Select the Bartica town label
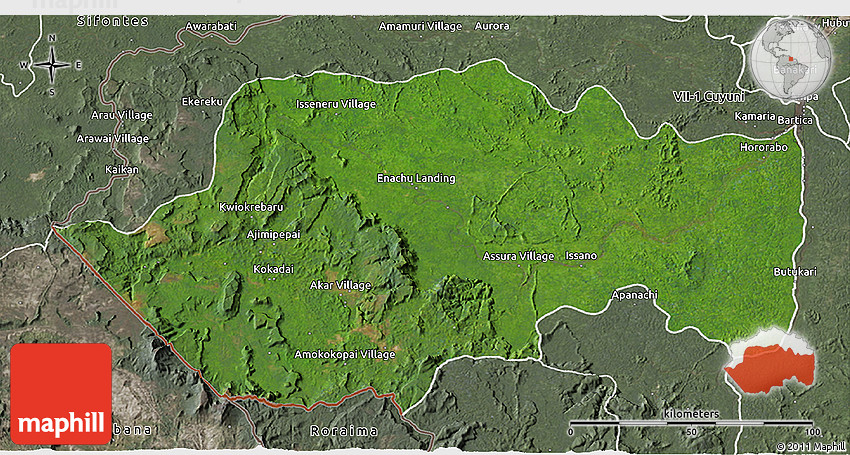The height and width of the screenshot is (455, 850). (796, 119)
